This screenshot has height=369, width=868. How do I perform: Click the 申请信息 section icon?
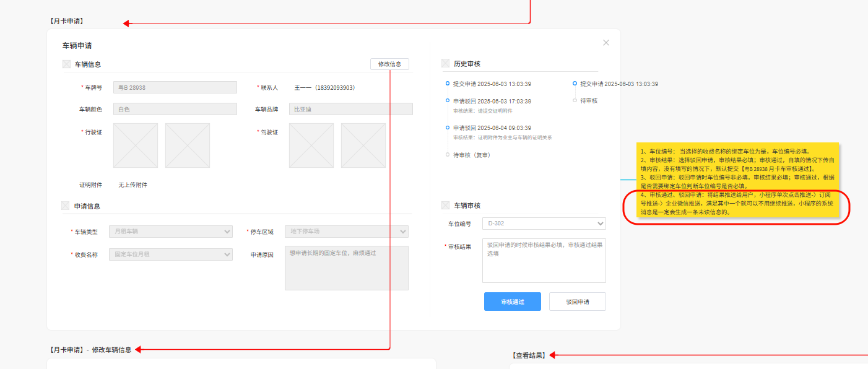(x=65, y=206)
